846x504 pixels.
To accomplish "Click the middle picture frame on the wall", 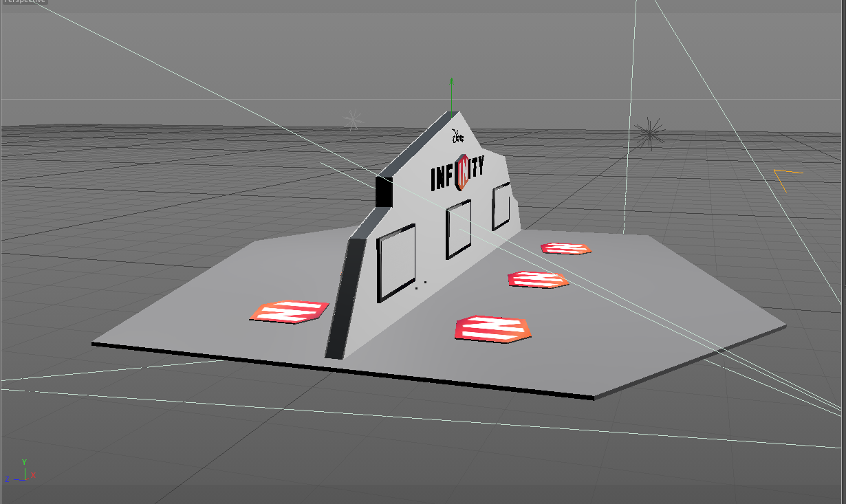I will coord(458,229).
